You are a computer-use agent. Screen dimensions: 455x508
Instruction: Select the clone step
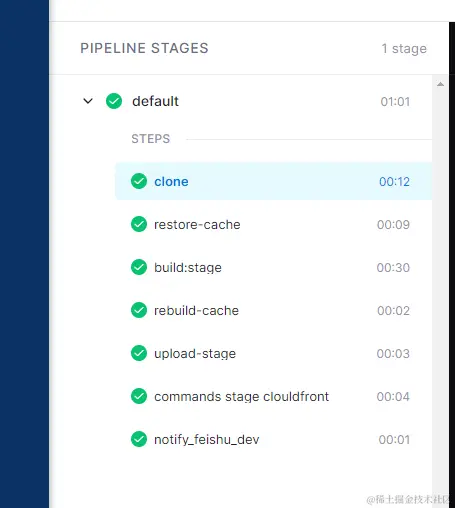(273, 181)
